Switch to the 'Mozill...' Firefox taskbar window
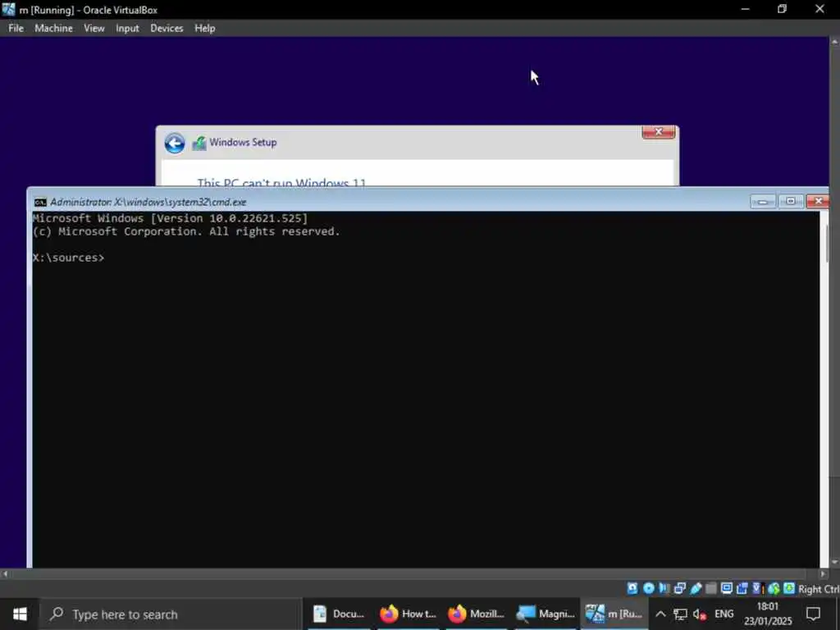This screenshot has height=630, width=840. tap(477, 614)
